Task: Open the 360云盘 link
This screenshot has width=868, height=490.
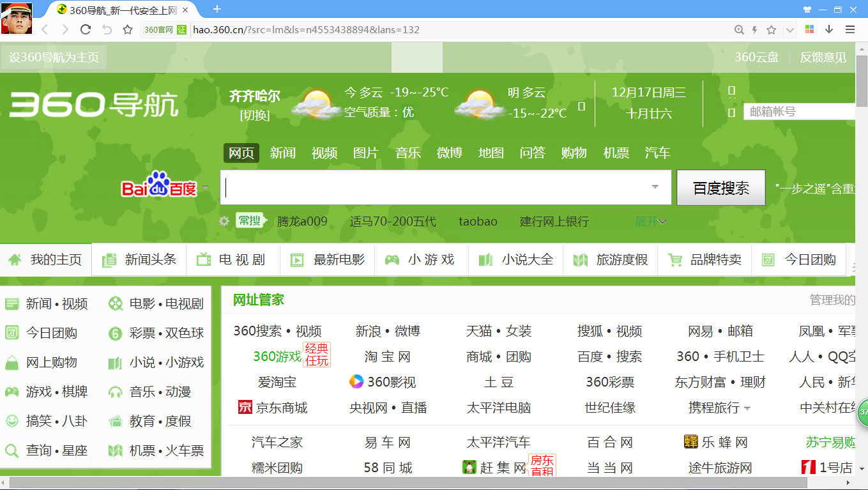Action: 756,57
